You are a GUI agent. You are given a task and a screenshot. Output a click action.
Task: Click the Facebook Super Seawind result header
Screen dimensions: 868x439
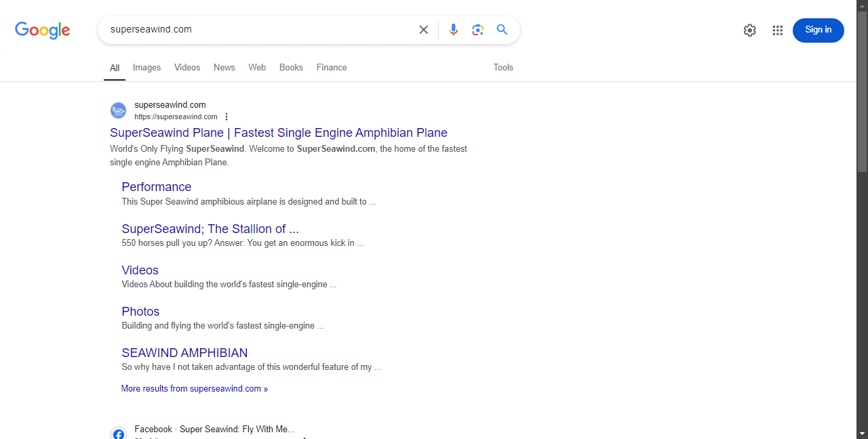[214, 430]
